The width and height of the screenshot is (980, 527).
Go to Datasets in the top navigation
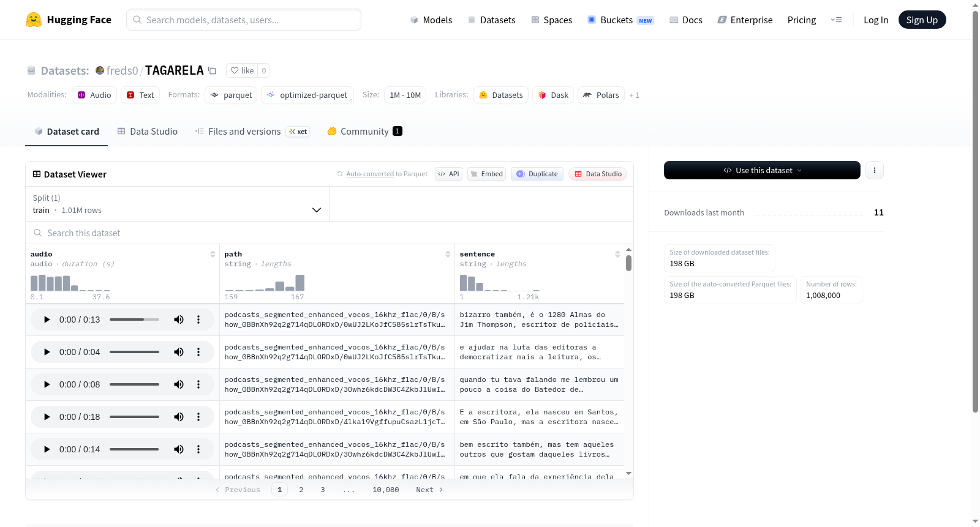tap(492, 20)
